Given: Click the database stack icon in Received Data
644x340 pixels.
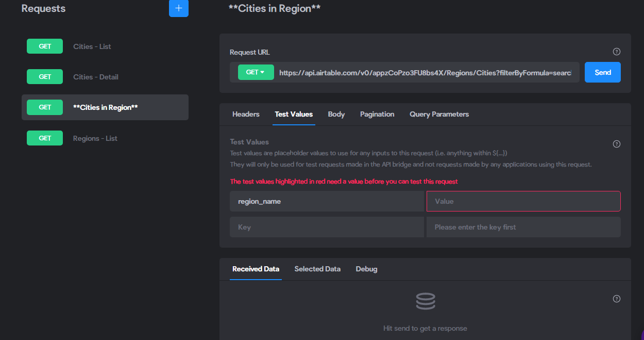Looking at the screenshot, I should pos(426,301).
